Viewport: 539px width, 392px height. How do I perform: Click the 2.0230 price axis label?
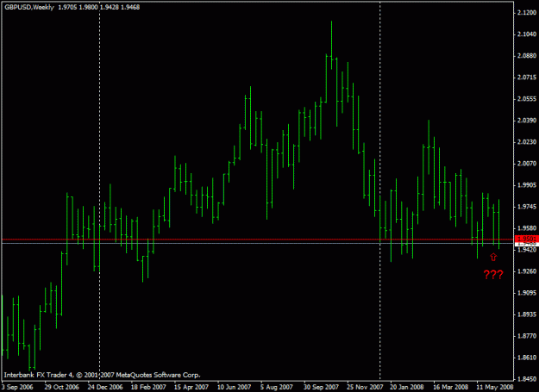coord(527,142)
